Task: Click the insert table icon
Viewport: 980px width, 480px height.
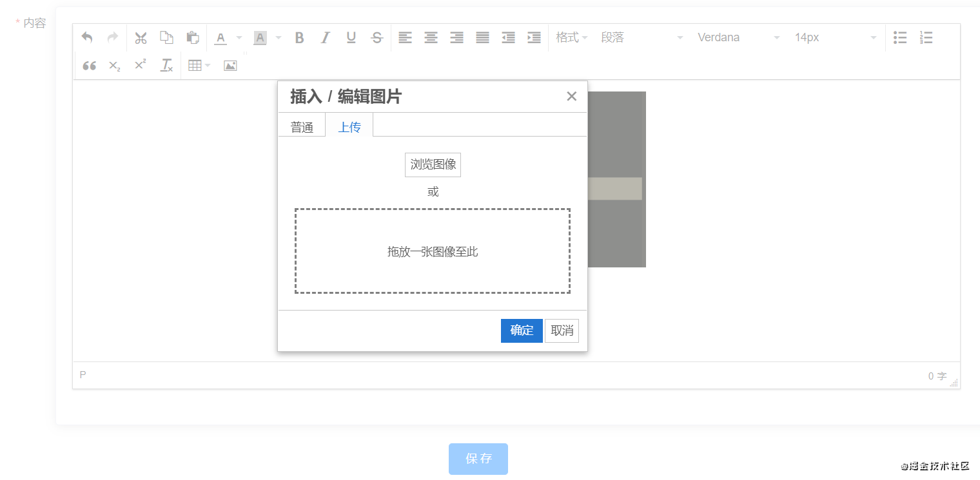Action: (x=194, y=65)
